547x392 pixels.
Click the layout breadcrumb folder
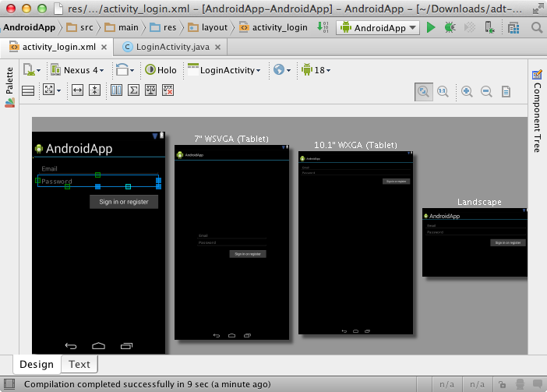pos(210,27)
